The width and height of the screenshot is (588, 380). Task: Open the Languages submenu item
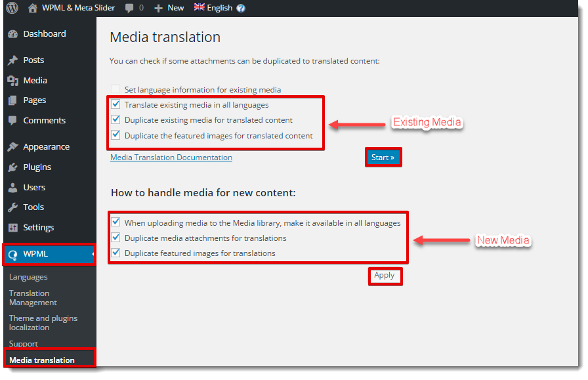point(28,277)
